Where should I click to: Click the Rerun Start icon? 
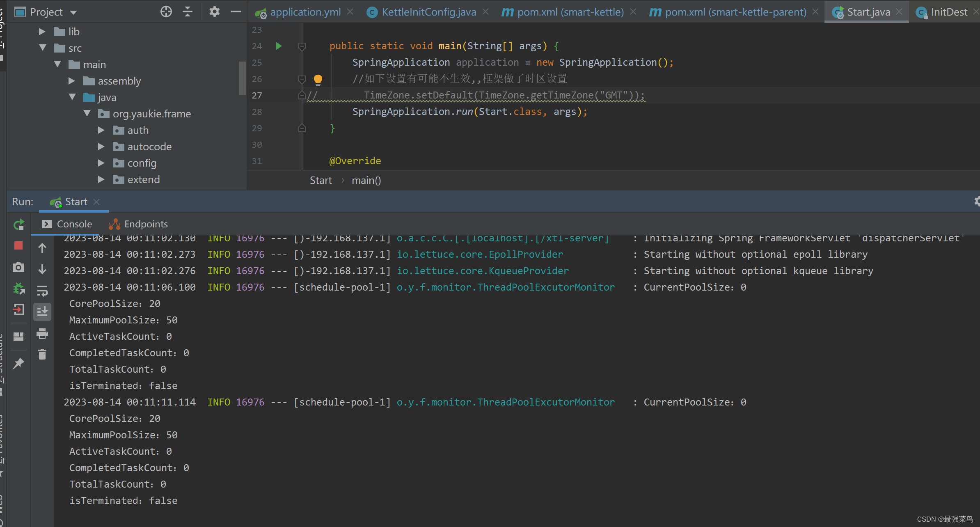pos(19,225)
